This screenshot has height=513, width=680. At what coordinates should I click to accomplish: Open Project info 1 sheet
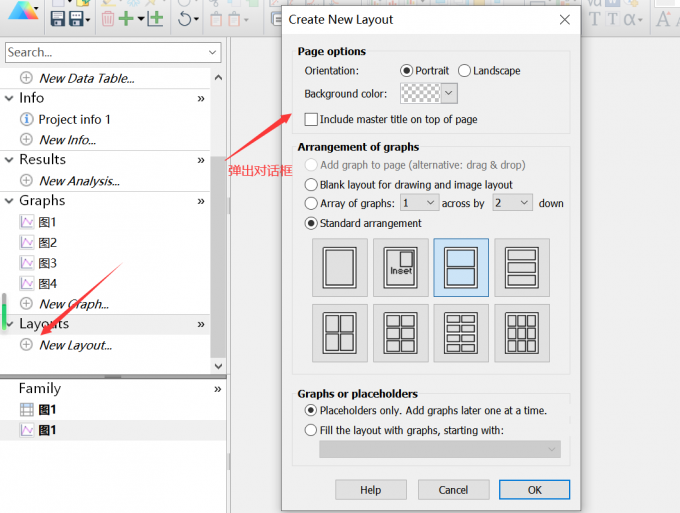(74, 119)
